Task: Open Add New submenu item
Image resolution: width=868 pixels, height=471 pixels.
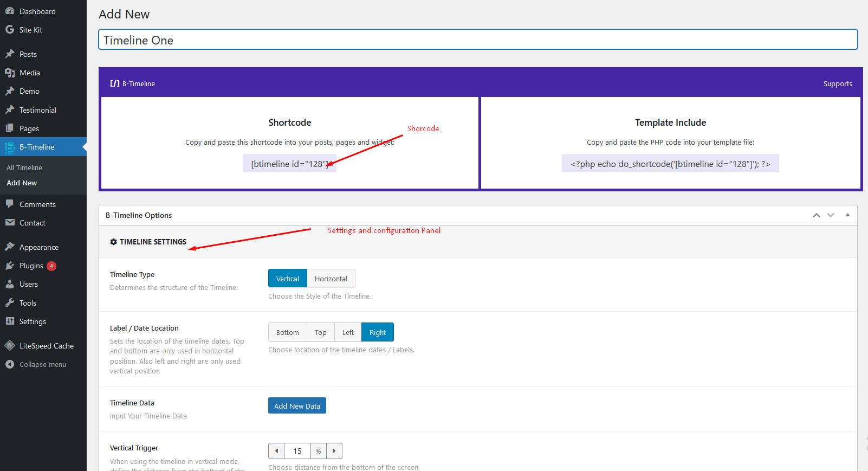Action: (x=22, y=183)
